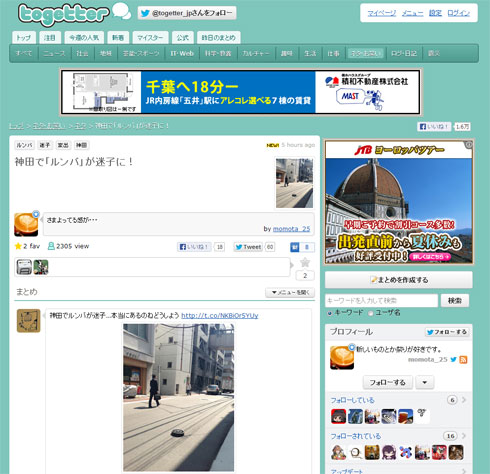Open the 設定 link
The height and width of the screenshot is (474, 490).
coord(435,13)
